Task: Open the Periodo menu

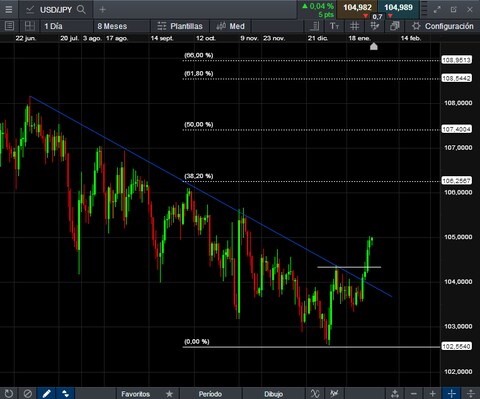Action: click(x=210, y=394)
